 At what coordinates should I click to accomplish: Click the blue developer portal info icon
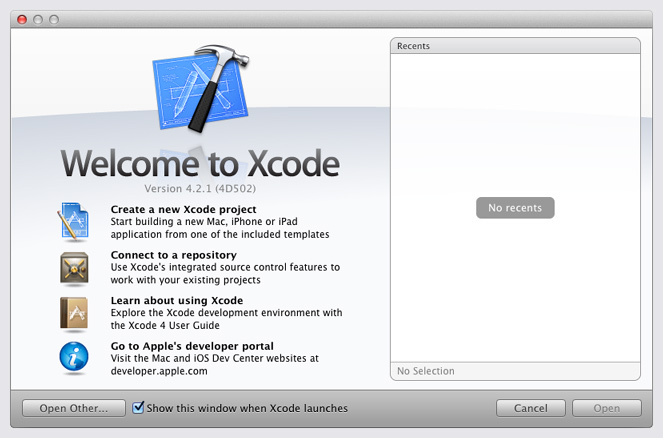pyautogui.click(x=74, y=357)
